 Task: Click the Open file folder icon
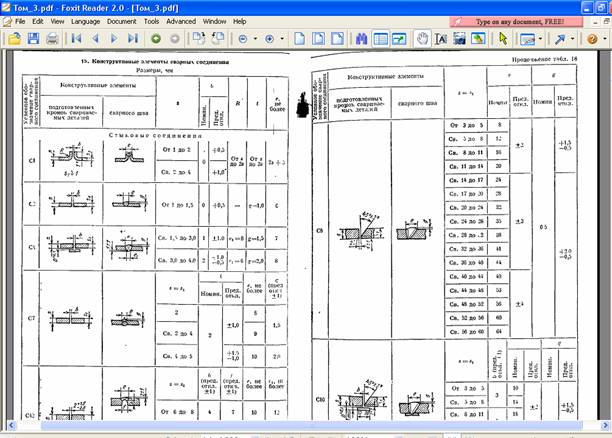click(13, 38)
